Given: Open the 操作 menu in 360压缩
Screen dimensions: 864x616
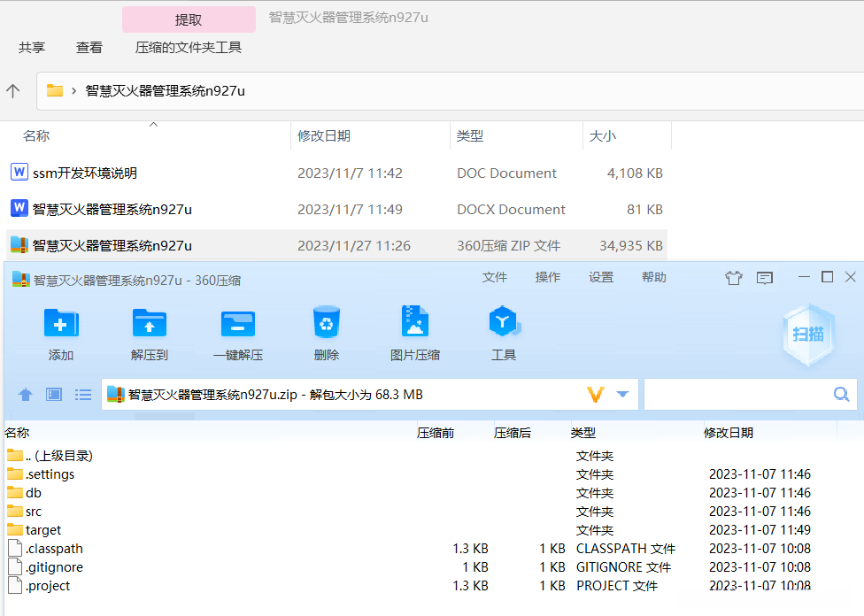Looking at the screenshot, I should [548, 277].
